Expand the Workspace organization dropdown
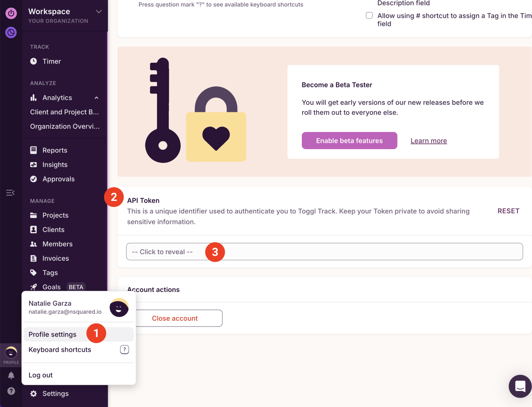This screenshot has width=532, height=407. [x=98, y=11]
